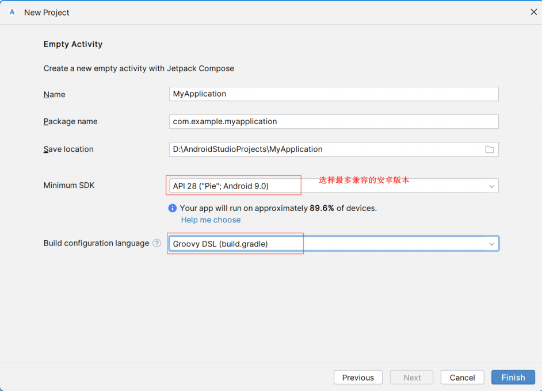
Task: Click the Name label
Action: [x=54, y=95]
